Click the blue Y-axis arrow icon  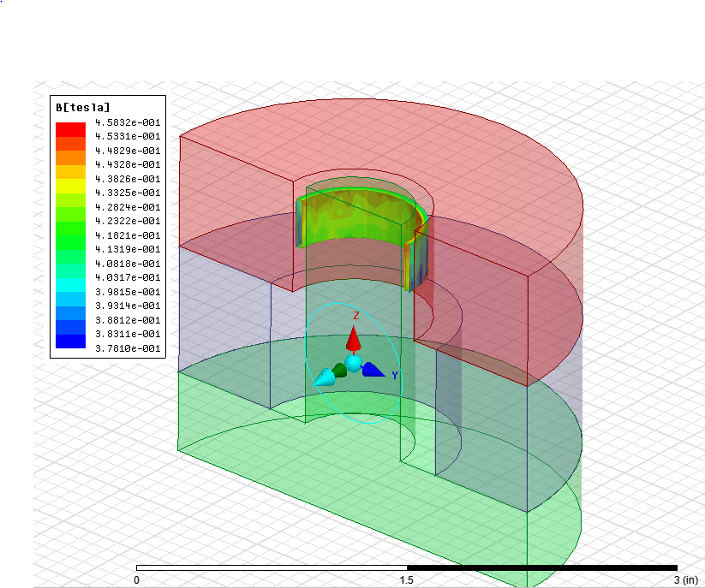[x=372, y=370]
